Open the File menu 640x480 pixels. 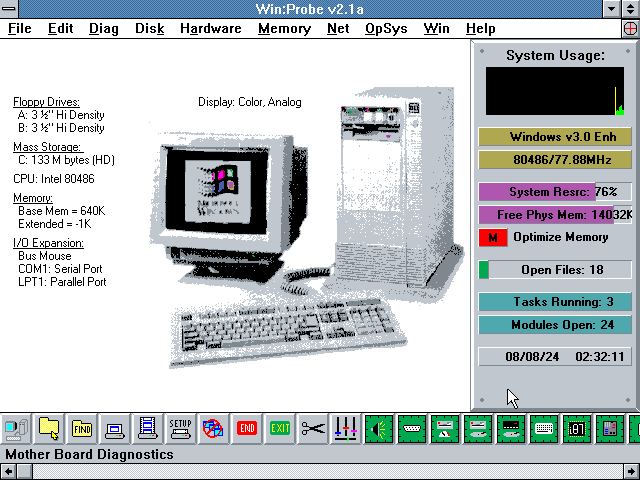[20, 29]
